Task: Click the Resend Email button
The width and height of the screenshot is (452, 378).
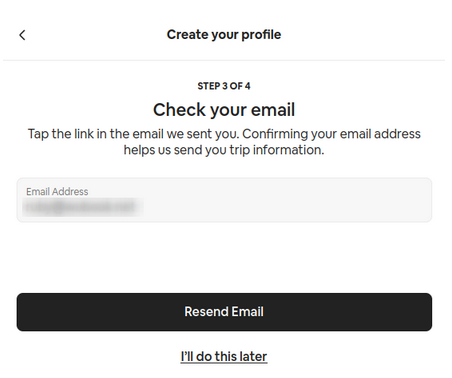Action: [x=224, y=312]
